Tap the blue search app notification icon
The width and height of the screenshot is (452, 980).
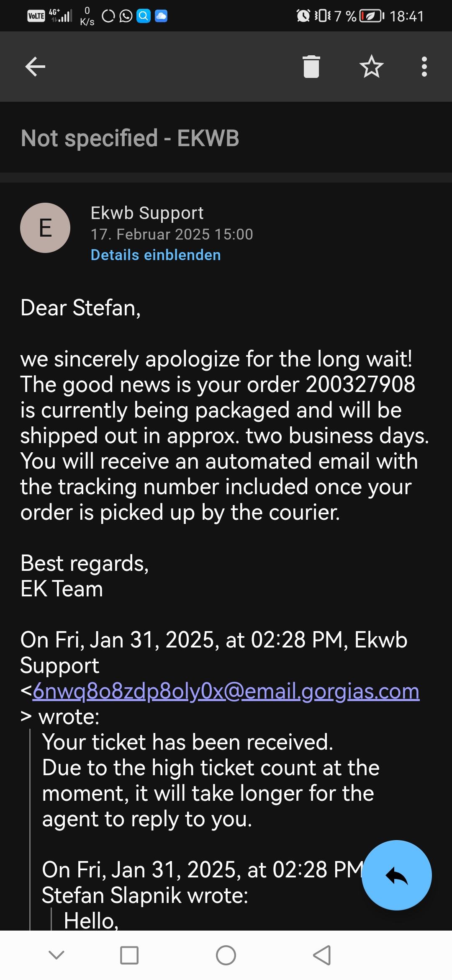pos(144,16)
